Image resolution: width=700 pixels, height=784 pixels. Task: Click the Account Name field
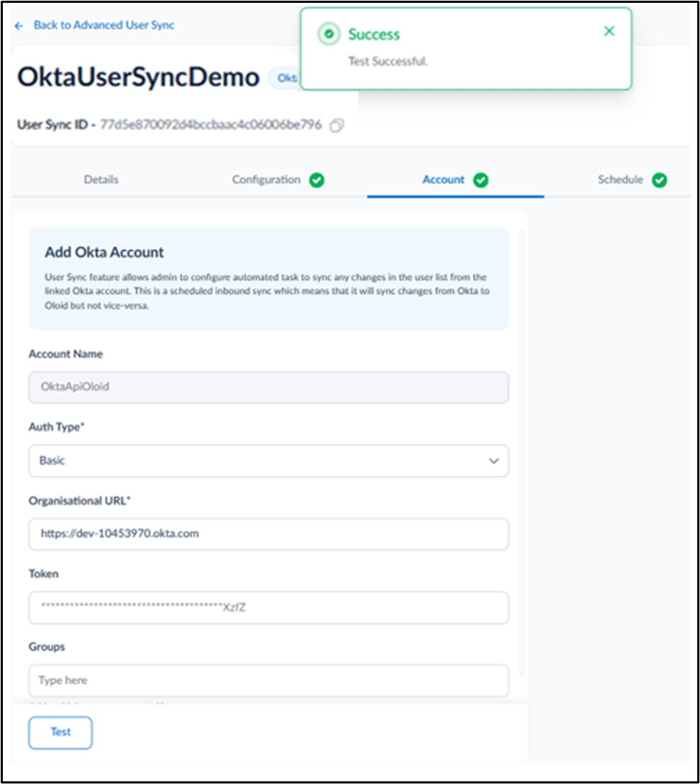coord(268,387)
